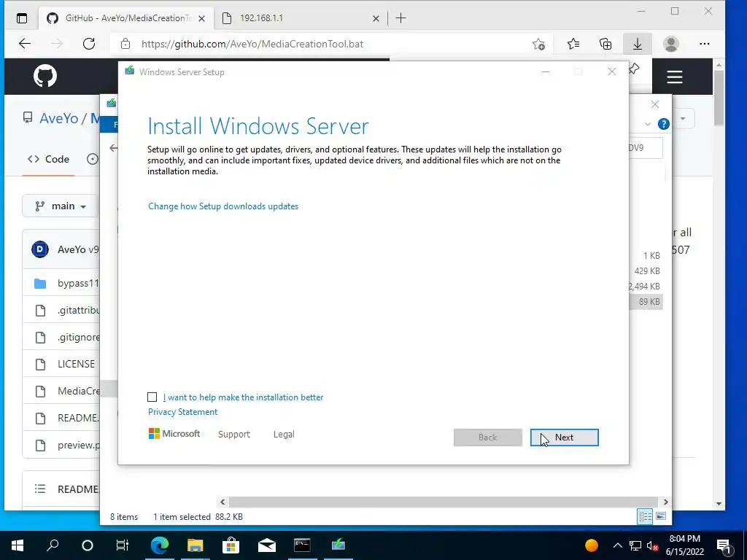Open the Windows Setup taskbar icon

pos(338,545)
